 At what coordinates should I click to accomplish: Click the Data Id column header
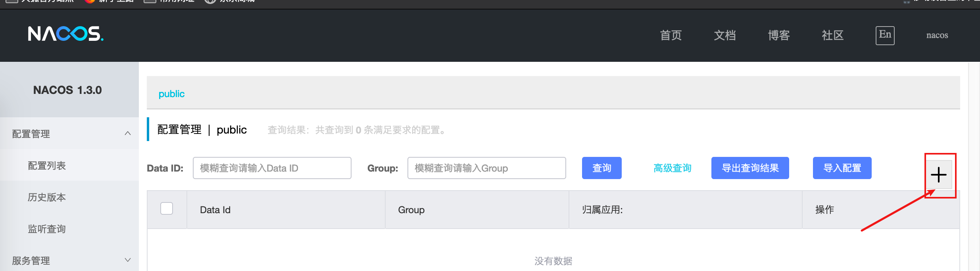point(286,210)
